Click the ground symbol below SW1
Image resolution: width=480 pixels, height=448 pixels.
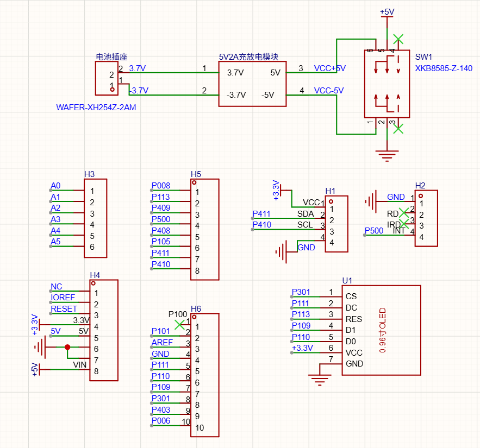[x=387, y=156]
